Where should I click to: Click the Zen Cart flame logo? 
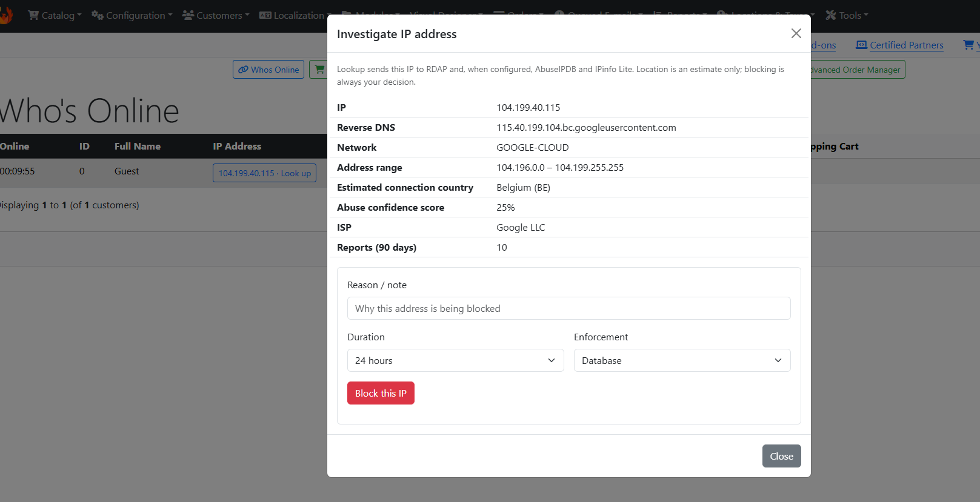[5, 15]
